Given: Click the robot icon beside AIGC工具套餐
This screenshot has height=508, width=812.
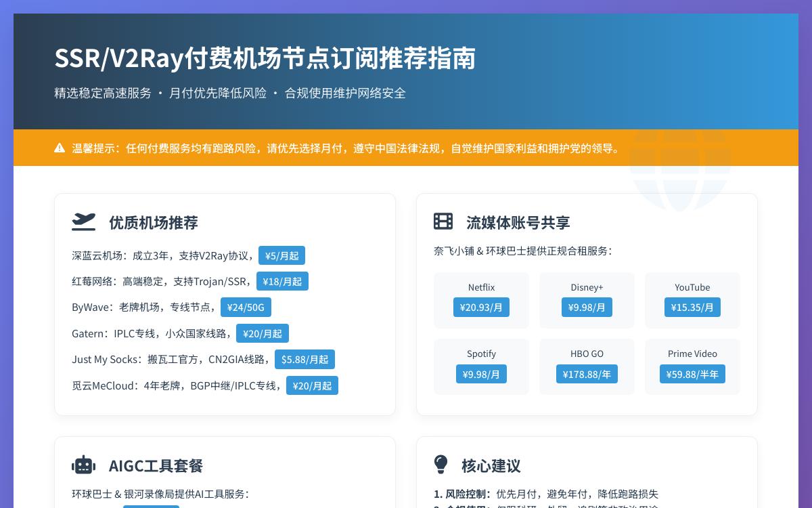Looking at the screenshot, I should (83, 465).
